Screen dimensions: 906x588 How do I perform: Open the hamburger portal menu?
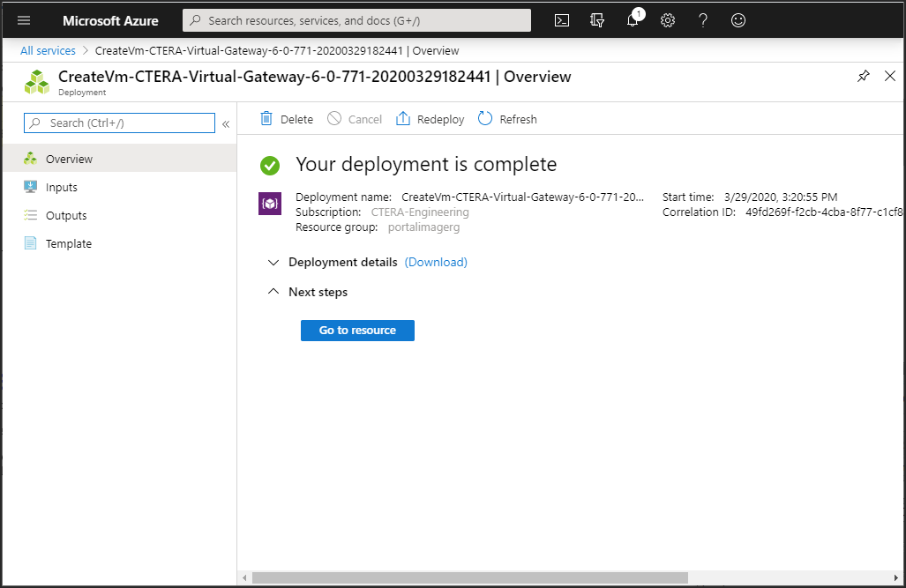24,20
